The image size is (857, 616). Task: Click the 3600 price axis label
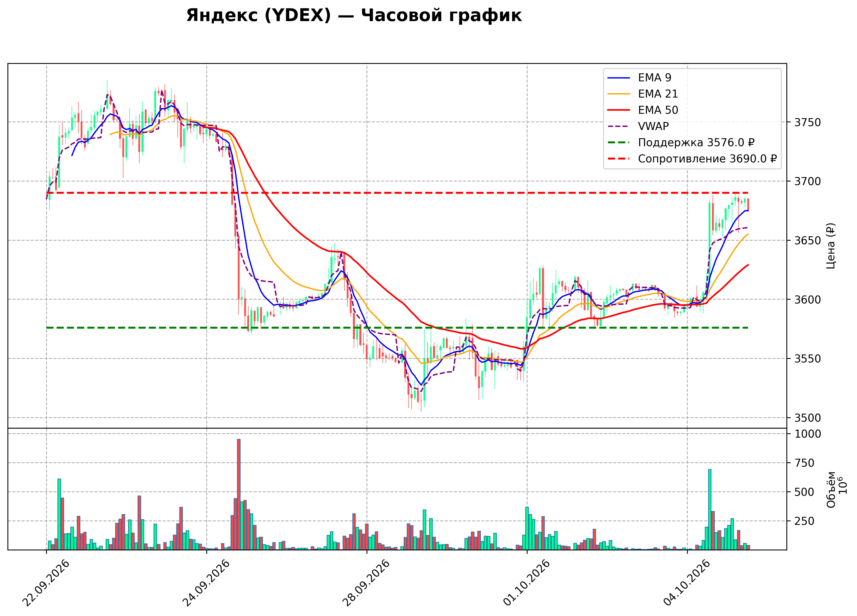(x=808, y=300)
